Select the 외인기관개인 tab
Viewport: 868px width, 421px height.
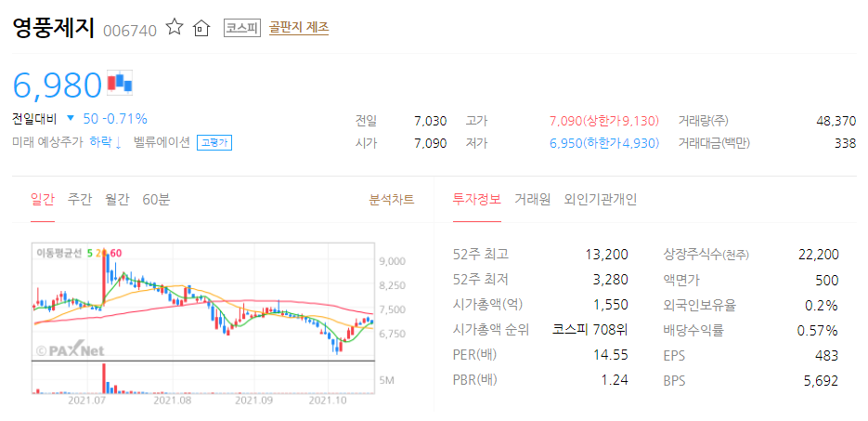600,200
